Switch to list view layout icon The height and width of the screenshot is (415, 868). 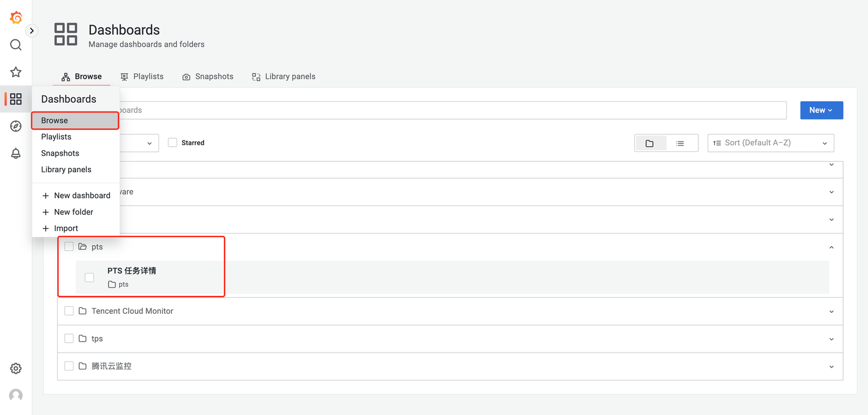[680, 143]
